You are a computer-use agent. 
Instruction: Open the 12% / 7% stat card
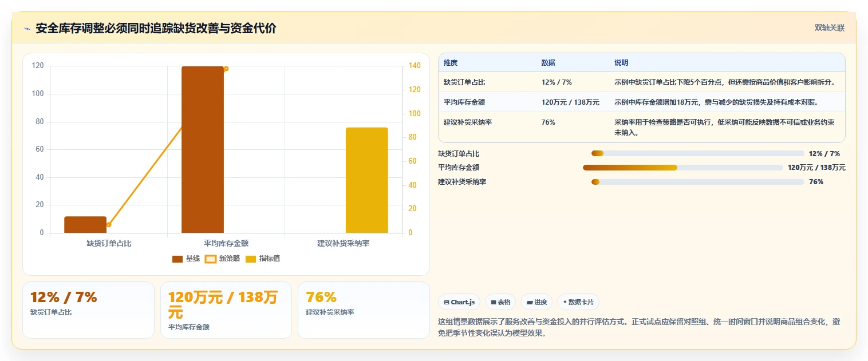(x=88, y=310)
